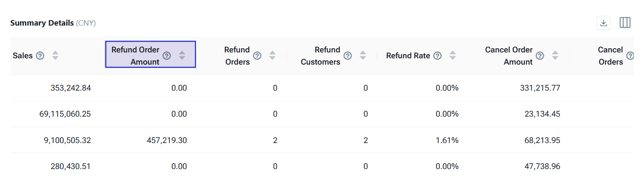Image resolution: width=644 pixels, height=177 pixels.
Task: Click the Refund Orders help icon
Action: 257,55
